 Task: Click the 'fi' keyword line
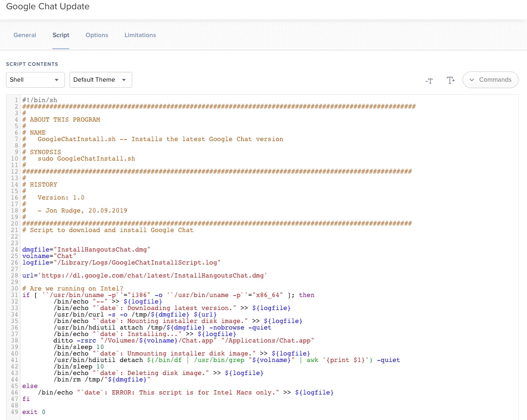[26, 399]
